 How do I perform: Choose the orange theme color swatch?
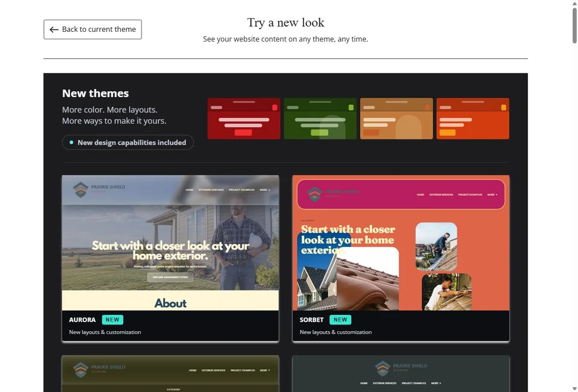pyautogui.click(x=473, y=119)
